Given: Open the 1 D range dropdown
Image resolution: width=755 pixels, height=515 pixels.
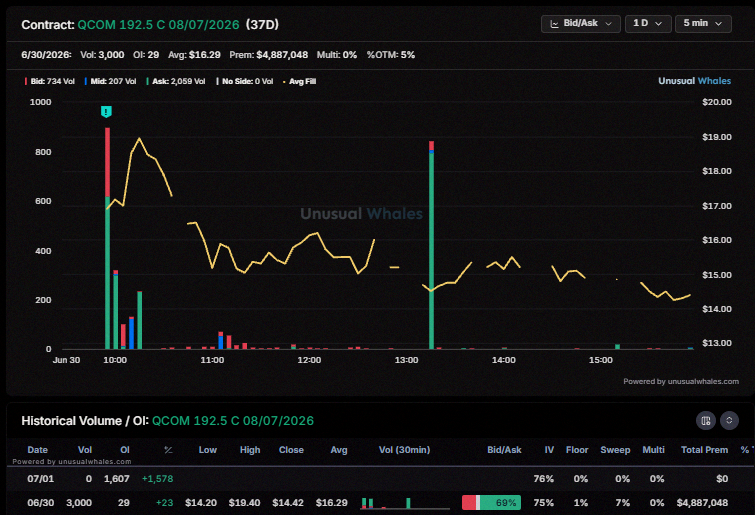Looking at the screenshot, I should [x=648, y=24].
